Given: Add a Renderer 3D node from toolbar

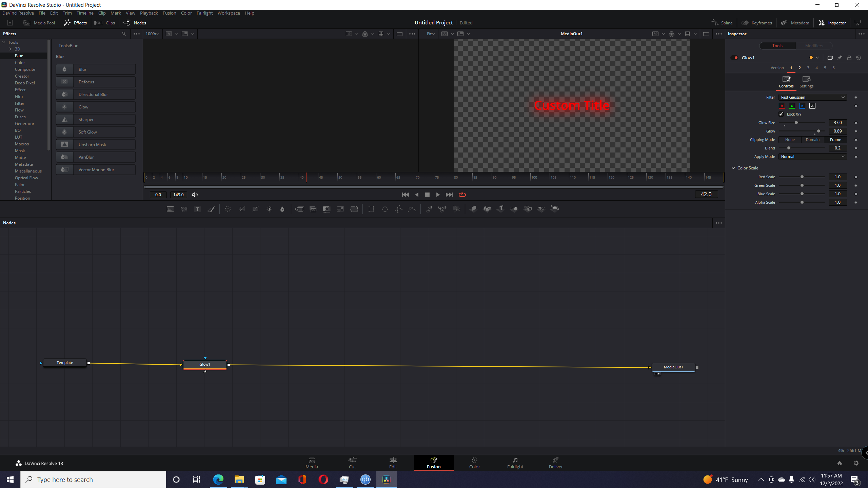Looking at the screenshot, I should [555, 209].
